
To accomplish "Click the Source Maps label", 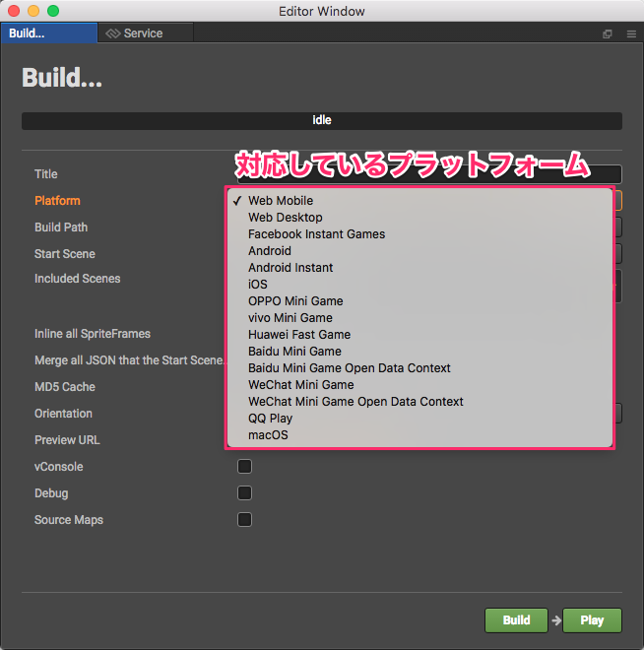I will click(69, 520).
